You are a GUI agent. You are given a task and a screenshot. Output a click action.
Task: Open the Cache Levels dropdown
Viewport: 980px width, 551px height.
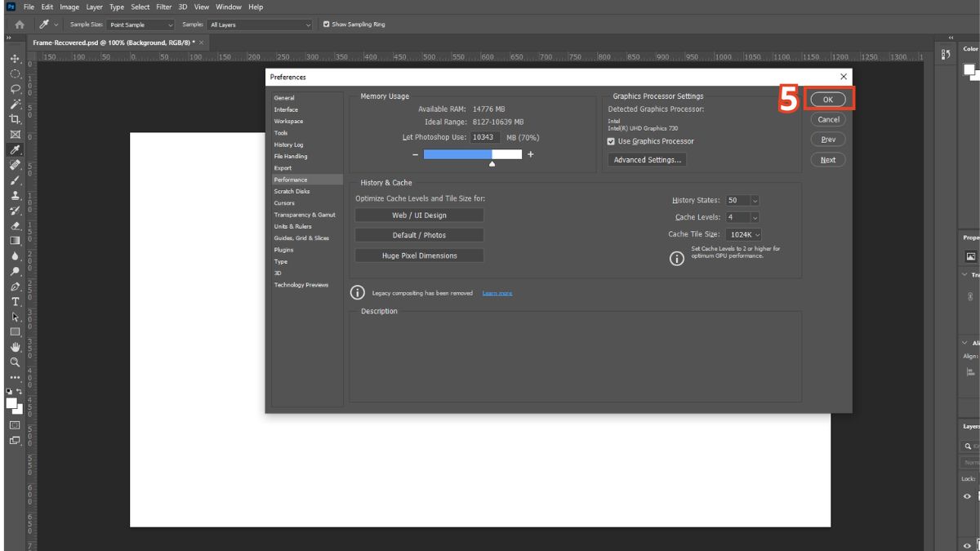click(x=742, y=217)
